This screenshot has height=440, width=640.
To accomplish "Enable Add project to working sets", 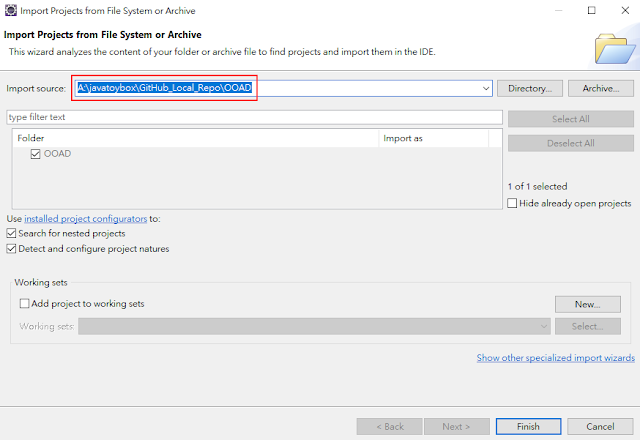I will [26, 303].
